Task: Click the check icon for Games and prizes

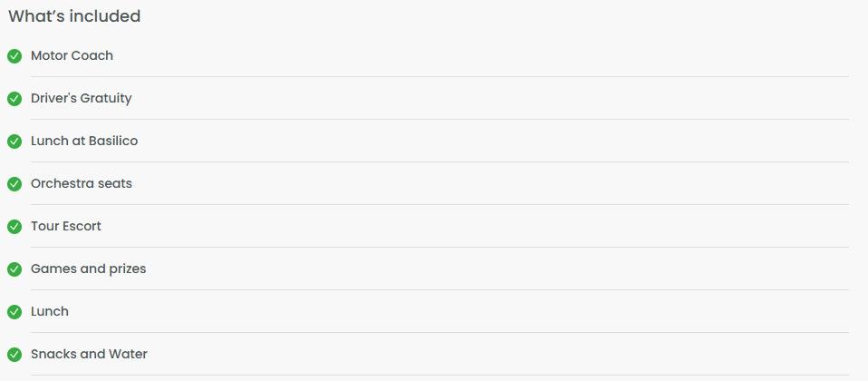Action: [x=14, y=269]
